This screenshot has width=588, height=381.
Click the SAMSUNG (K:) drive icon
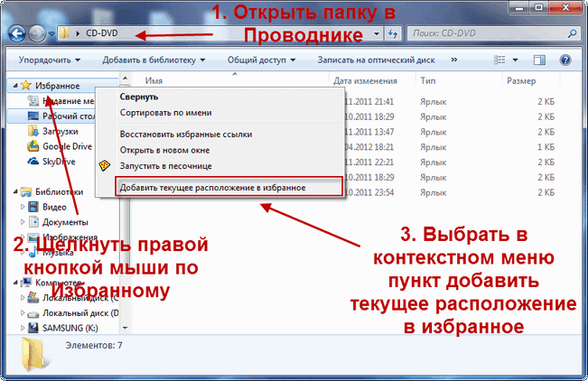[x=33, y=328]
